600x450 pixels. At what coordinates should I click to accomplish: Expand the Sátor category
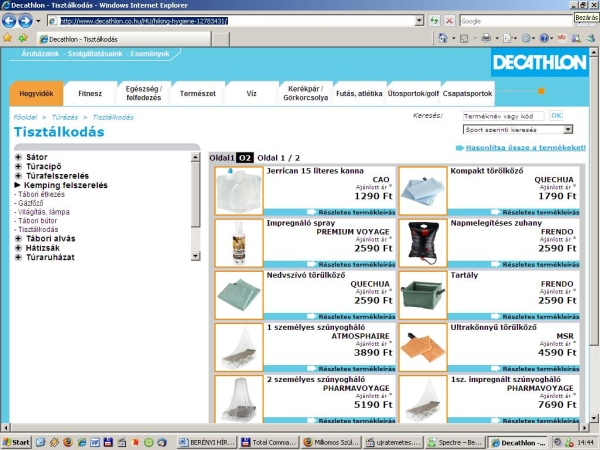[18, 157]
